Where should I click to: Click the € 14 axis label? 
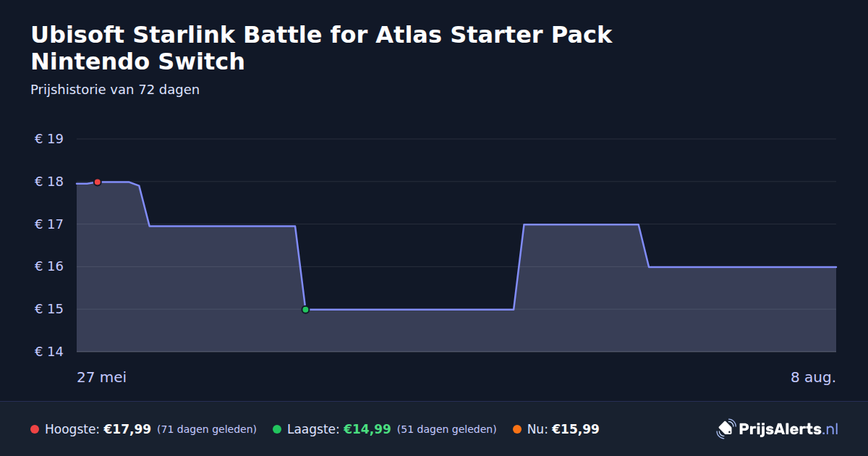49,352
